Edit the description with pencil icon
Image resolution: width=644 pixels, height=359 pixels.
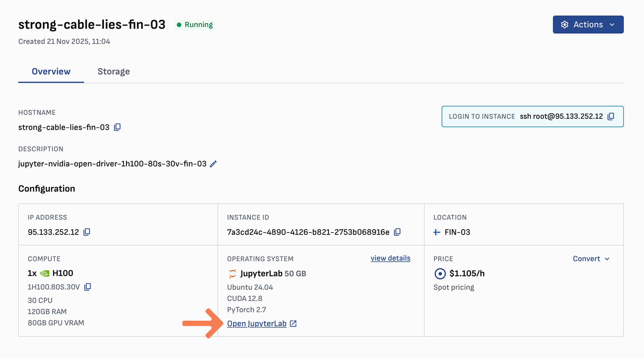213,164
